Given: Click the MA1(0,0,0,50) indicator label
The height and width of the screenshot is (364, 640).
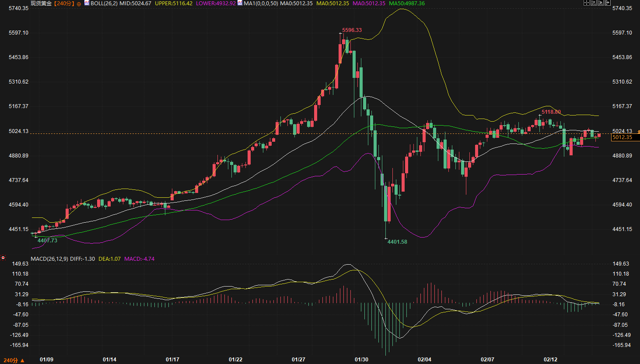Looking at the screenshot, I should 261,3.
